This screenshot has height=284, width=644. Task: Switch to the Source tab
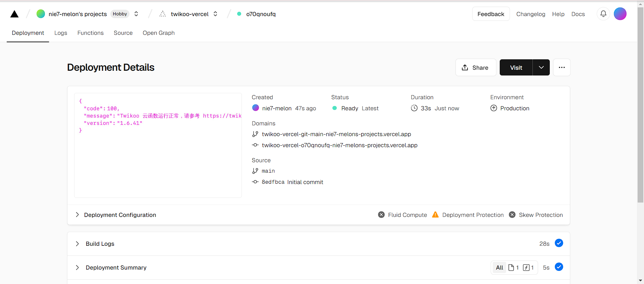123,33
